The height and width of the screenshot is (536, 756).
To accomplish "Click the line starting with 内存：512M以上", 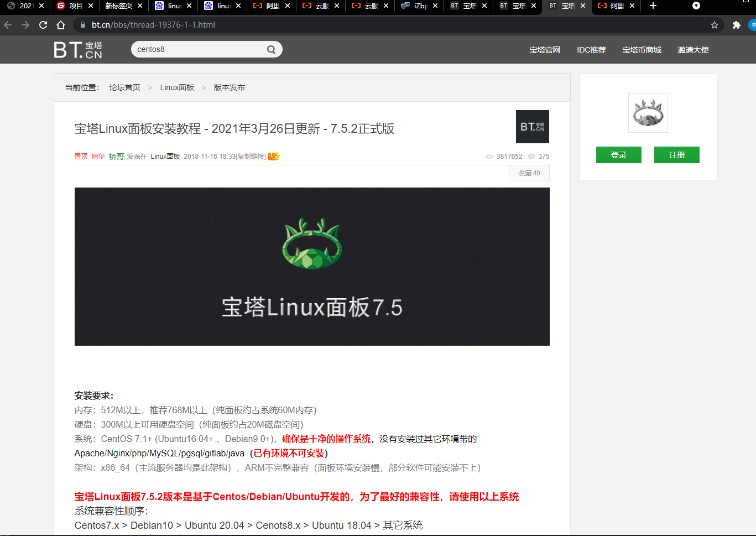I will pos(196,410).
